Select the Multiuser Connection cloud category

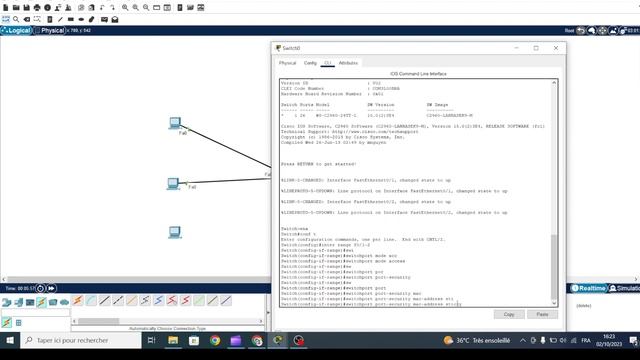[64, 302]
